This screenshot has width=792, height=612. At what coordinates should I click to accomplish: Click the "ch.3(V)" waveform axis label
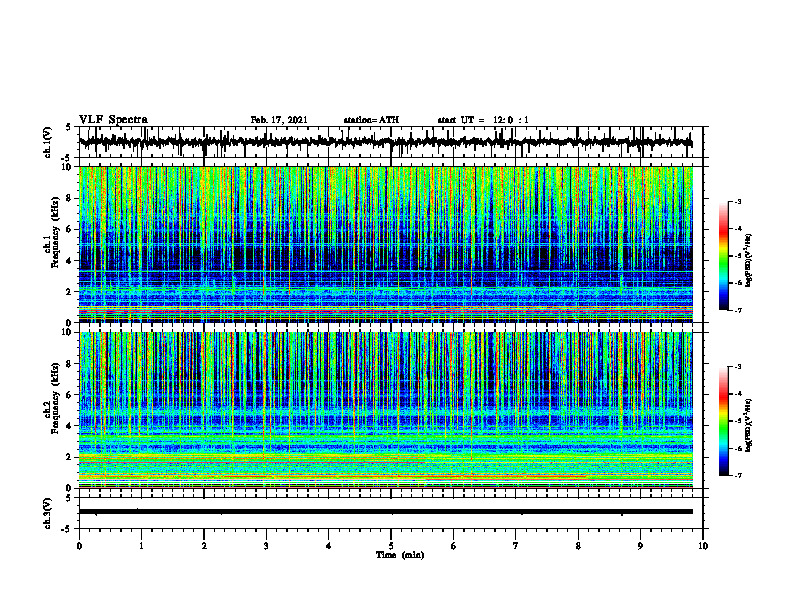(x=48, y=513)
